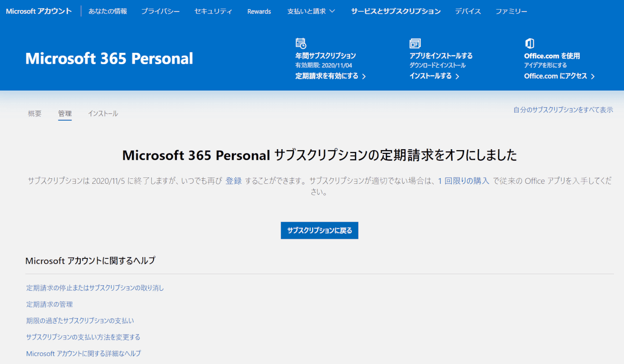Screen dimensions: 624x364
Task: Select the 管理 tab
Action: pyautogui.click(x=65, y=114)
